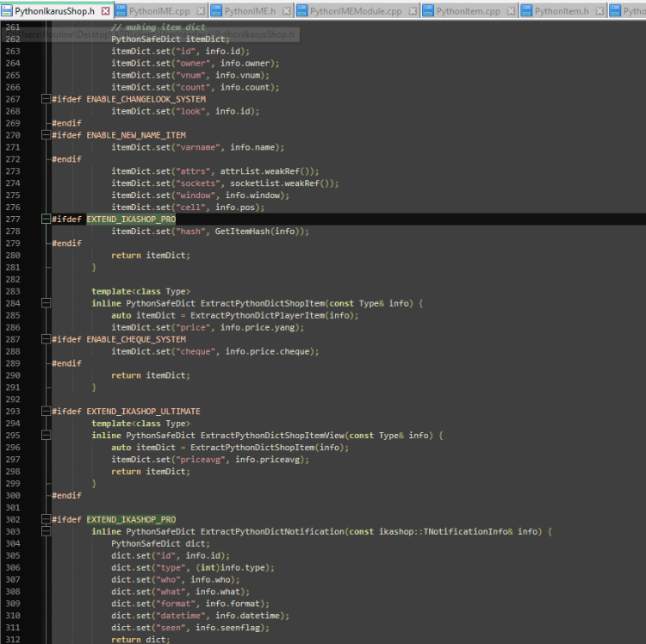The width and height of the screenshot is (646, 644).
Task: Click the itemDict.set("window", info.window) line
Action: click(x=200, y=195)
